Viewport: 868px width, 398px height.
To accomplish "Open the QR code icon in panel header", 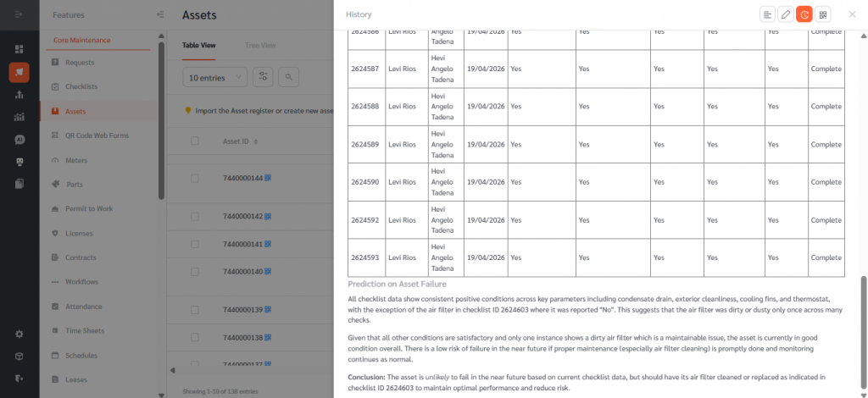I will 823,14.
